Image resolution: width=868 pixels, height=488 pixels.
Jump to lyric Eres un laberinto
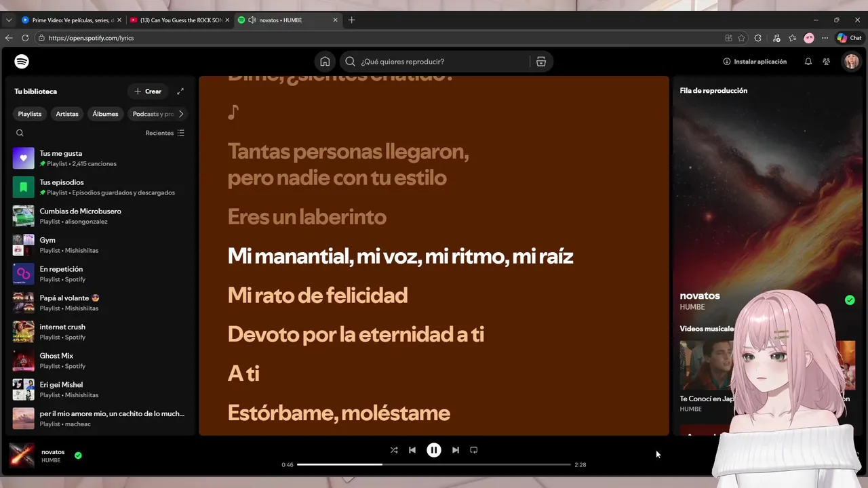(x=307, y=217)
